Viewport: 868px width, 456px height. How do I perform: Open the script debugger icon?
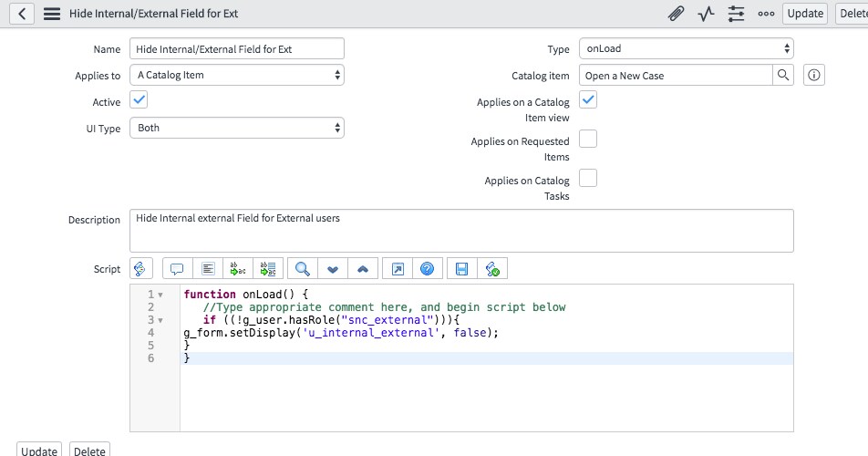tap(492, 269)
